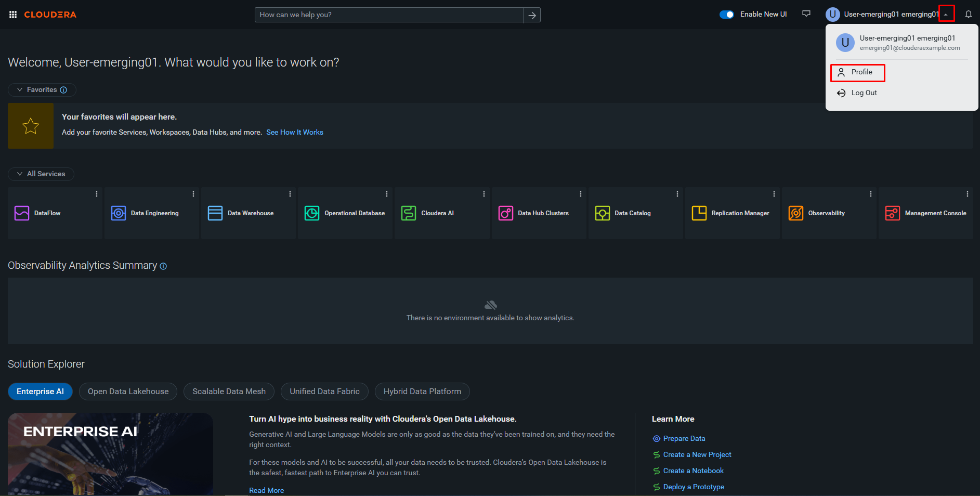The image size is (980, 496).
Task: Open Data Engineering card options menu
Action: [193, 194]
